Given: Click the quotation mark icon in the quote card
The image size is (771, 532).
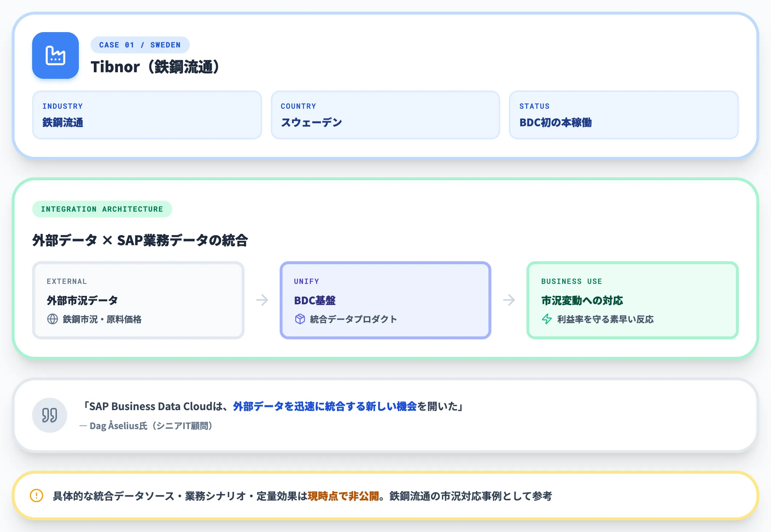Looking at the screenshot, I should [x=50, y=415].
